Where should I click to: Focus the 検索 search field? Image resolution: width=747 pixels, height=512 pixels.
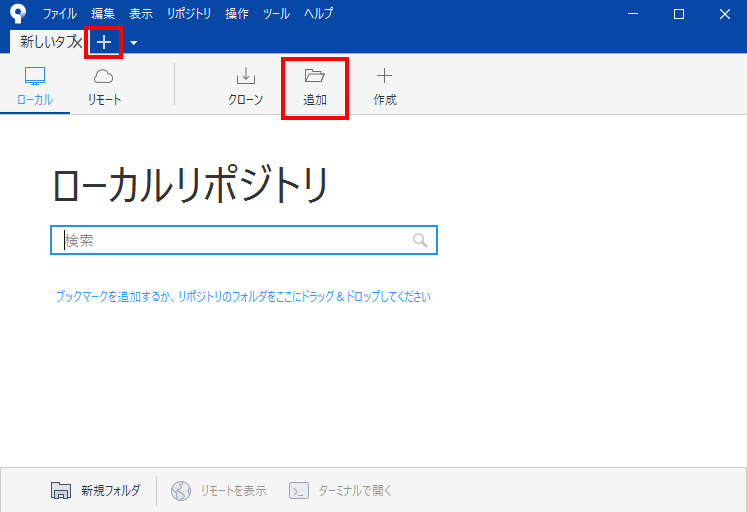(x=244, y=240)
